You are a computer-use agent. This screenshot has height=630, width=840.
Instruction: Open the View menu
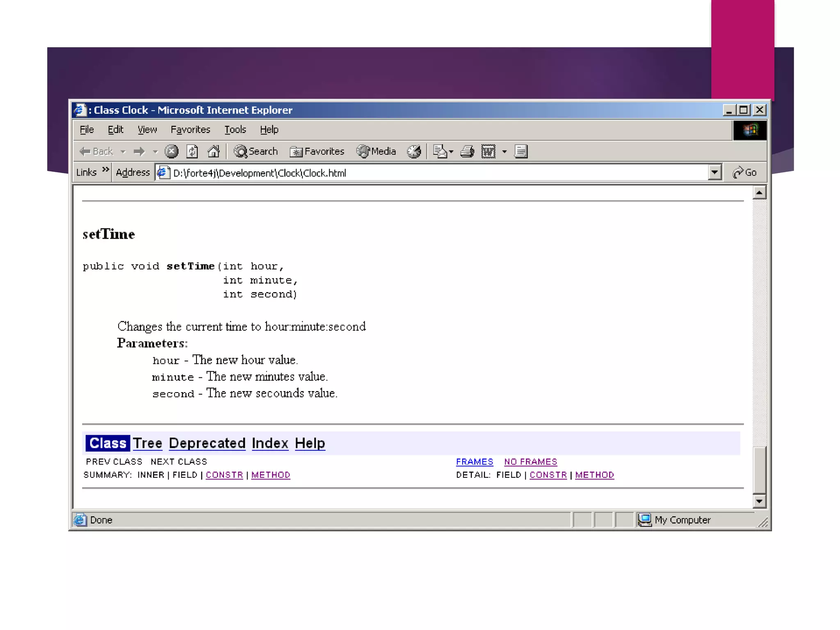tap(147, 130)
